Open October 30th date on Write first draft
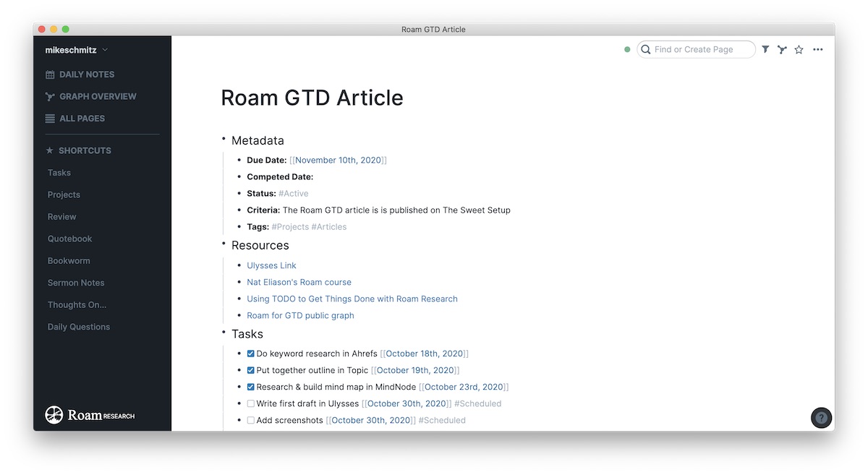This screenshot has height=475, width=868. tap(407, 403)
